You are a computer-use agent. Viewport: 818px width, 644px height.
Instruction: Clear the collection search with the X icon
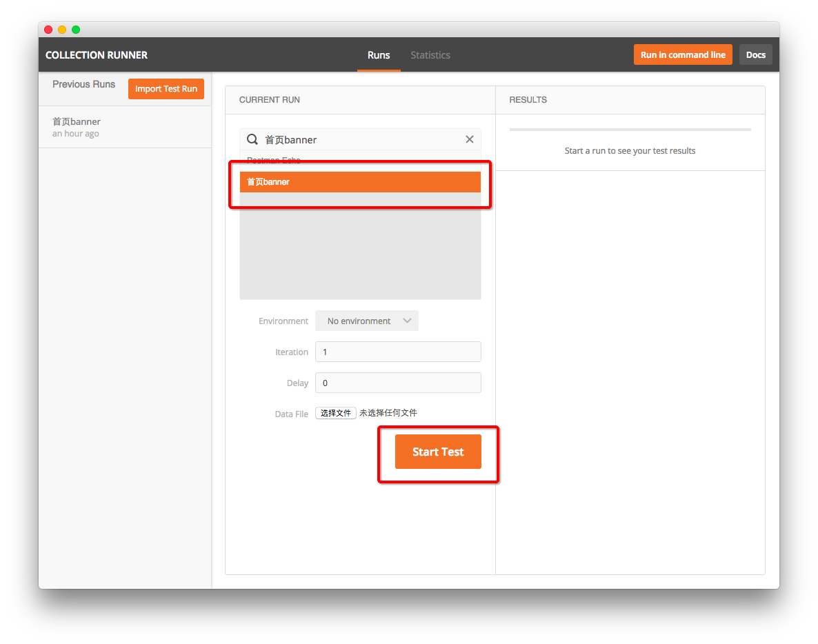point(470,139)
